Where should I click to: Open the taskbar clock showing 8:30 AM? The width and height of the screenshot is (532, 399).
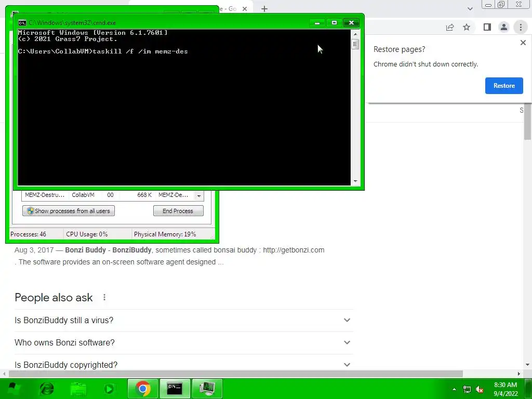(506, 389)
